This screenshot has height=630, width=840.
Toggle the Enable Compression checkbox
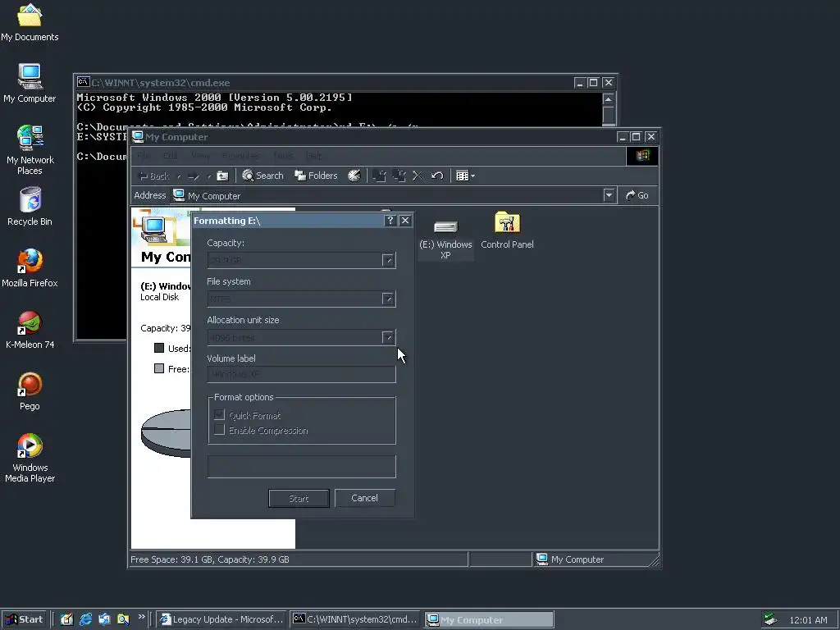click(x=219, y=430)
